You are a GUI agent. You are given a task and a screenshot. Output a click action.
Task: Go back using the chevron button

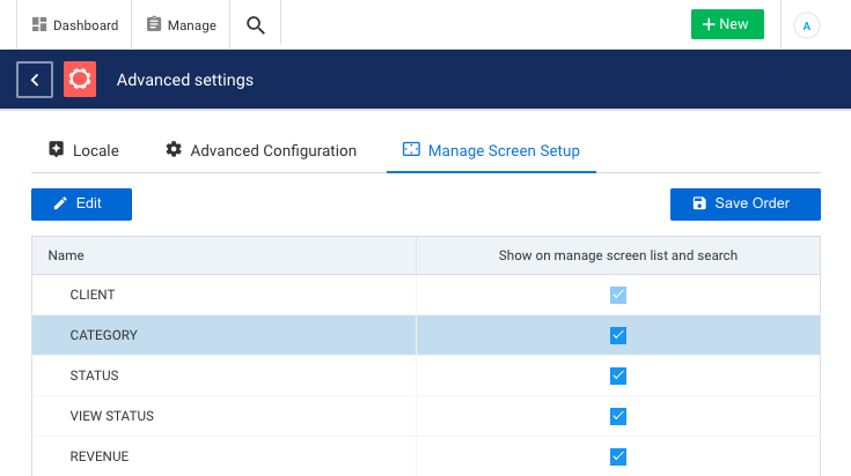tap(35, 80)
